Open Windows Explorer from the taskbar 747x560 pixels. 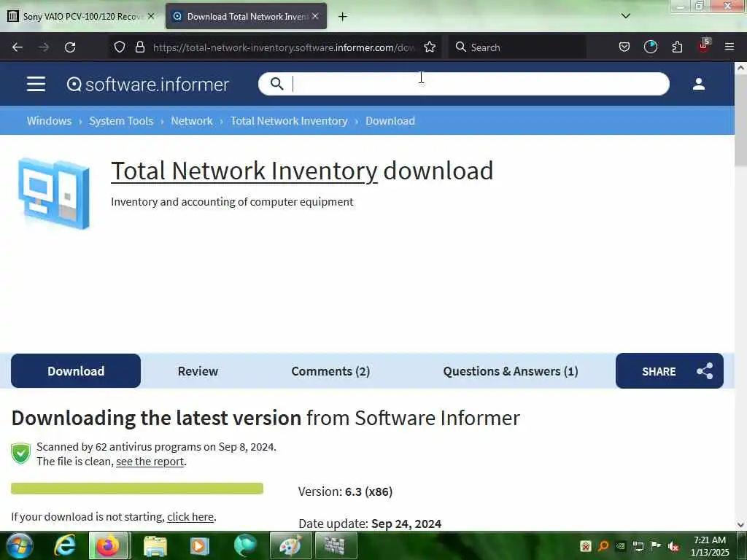click(155, 545)
